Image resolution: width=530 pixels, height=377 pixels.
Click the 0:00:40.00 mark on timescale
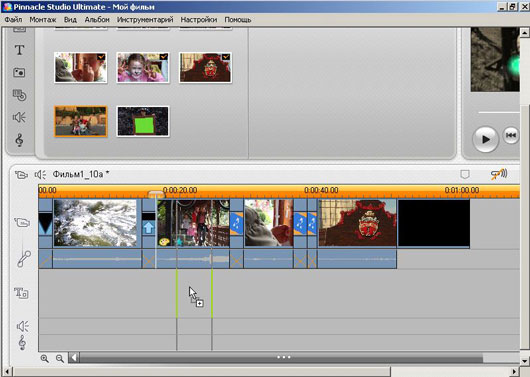tap(321, 190)
